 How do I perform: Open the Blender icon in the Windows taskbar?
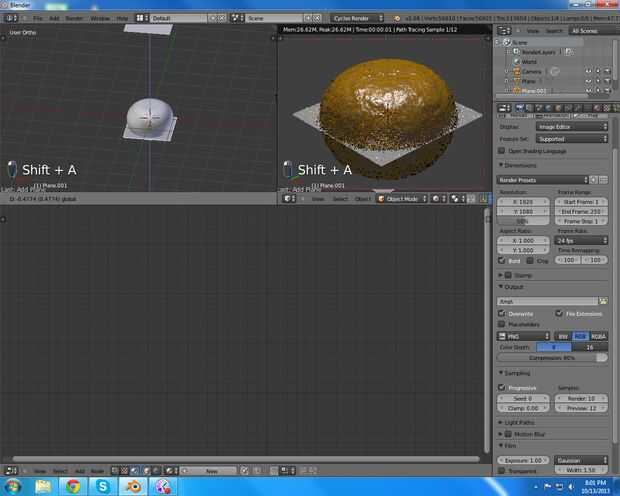(133, 486)
